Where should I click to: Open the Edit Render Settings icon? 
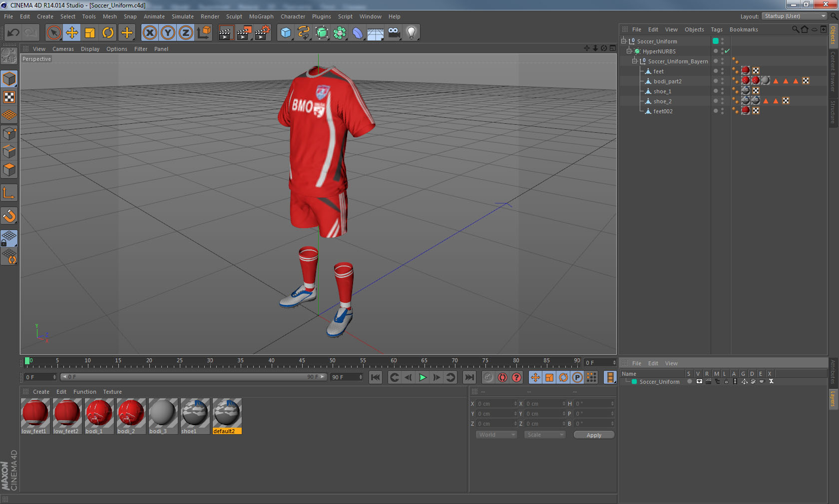263,33
